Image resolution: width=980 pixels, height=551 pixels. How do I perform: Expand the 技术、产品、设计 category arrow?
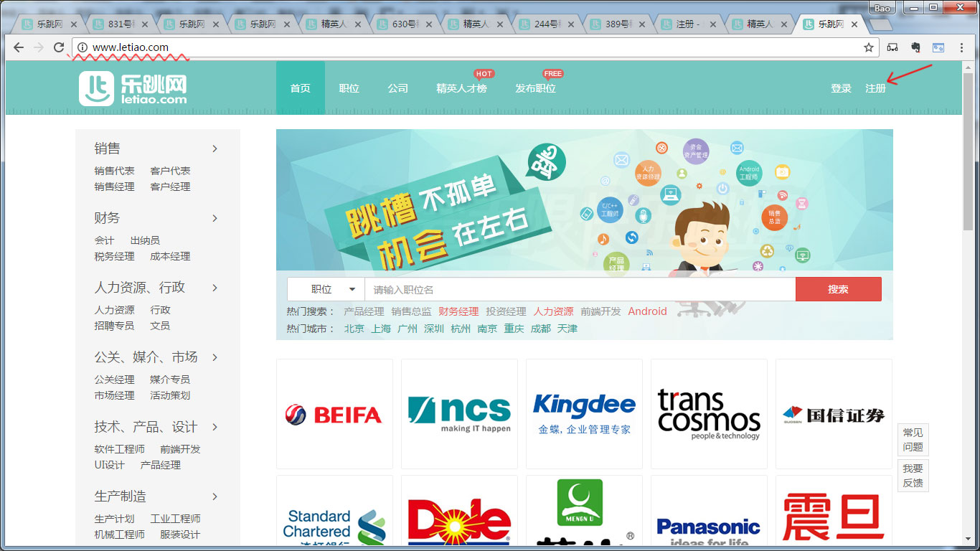coord(215,427)
